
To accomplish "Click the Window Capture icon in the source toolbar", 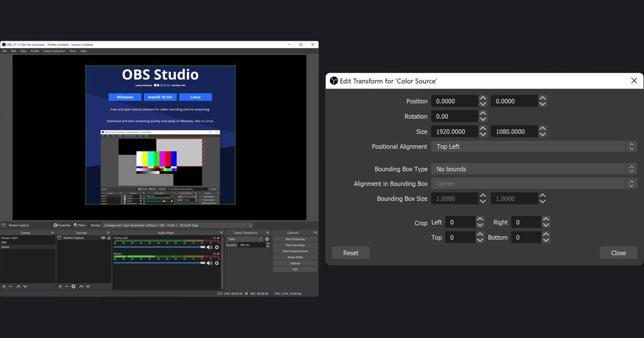I will point(4,225).
